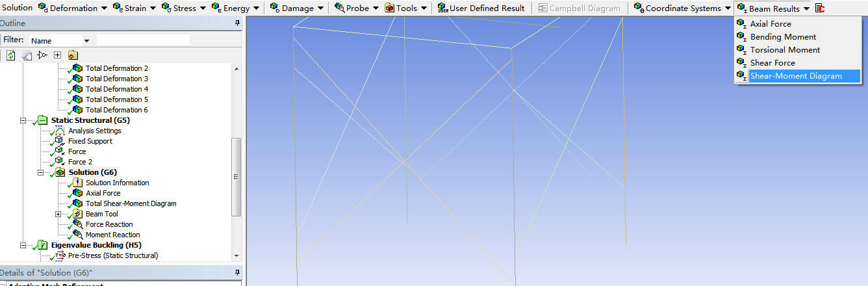This screenshot has height=286, width=868.
Task: Toggle pin on the Details panel
Action: pos(237,272)
